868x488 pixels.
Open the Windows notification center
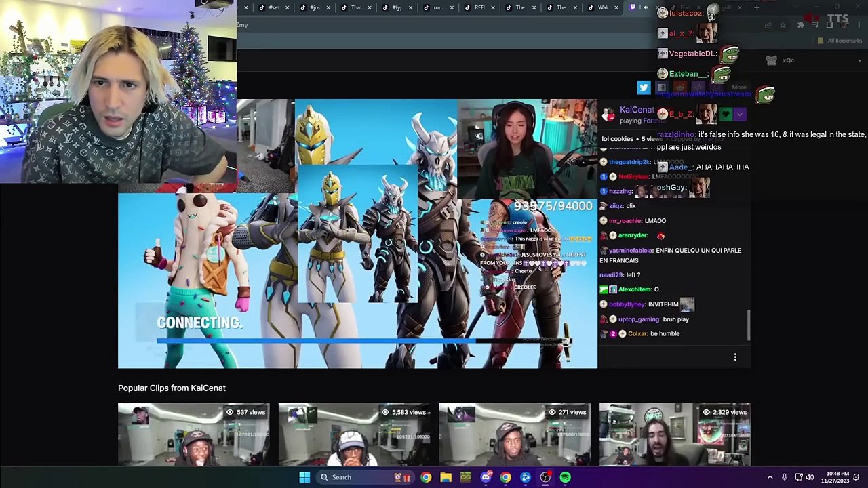pos(857,477)
